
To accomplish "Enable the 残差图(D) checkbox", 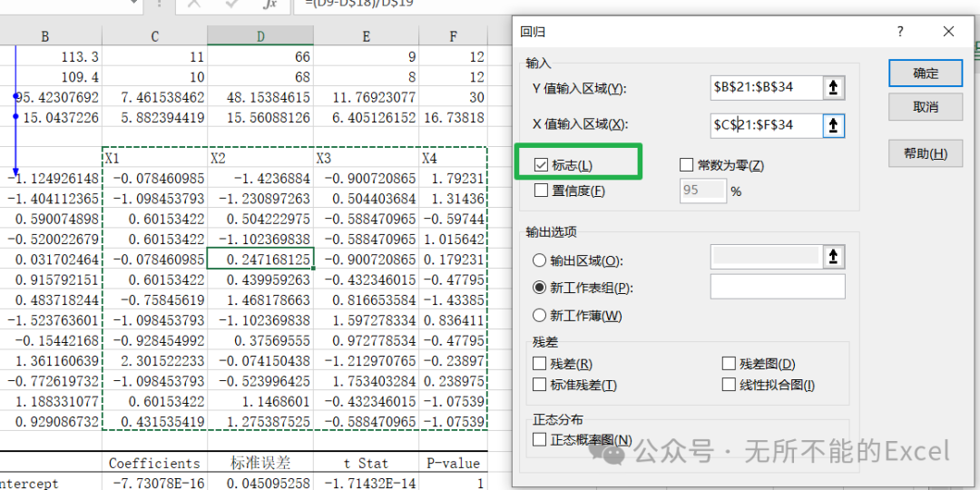I will (x=728, y=364).
